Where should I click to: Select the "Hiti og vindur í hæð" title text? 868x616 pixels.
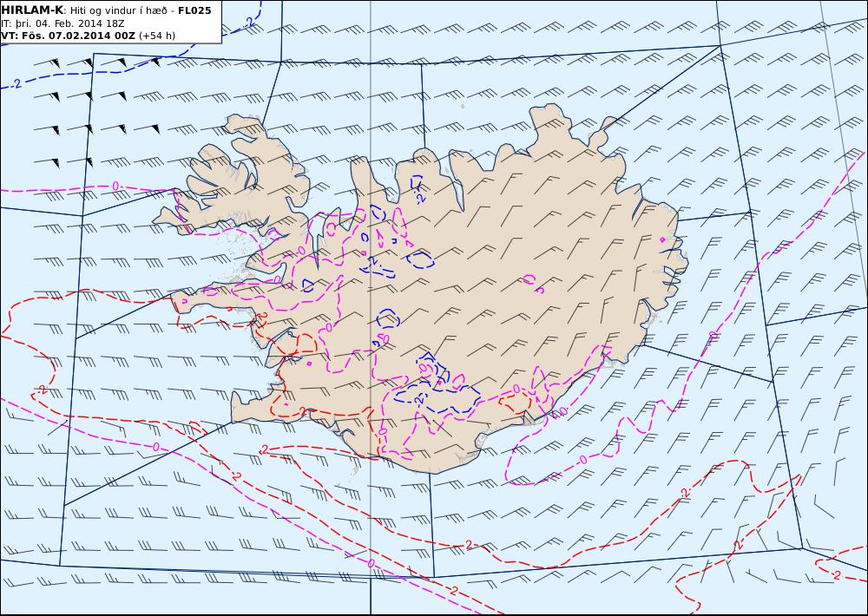(x=118, y=10)
